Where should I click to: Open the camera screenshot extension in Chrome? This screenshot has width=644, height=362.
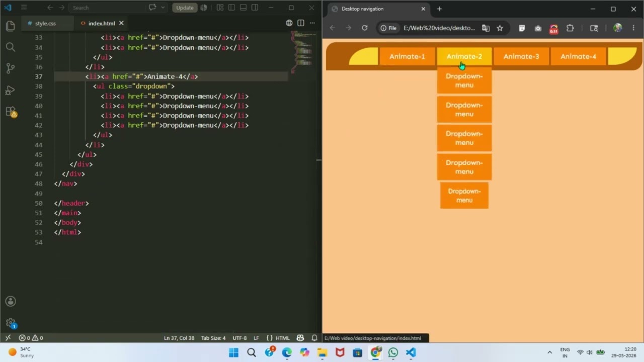click(538, 28)
